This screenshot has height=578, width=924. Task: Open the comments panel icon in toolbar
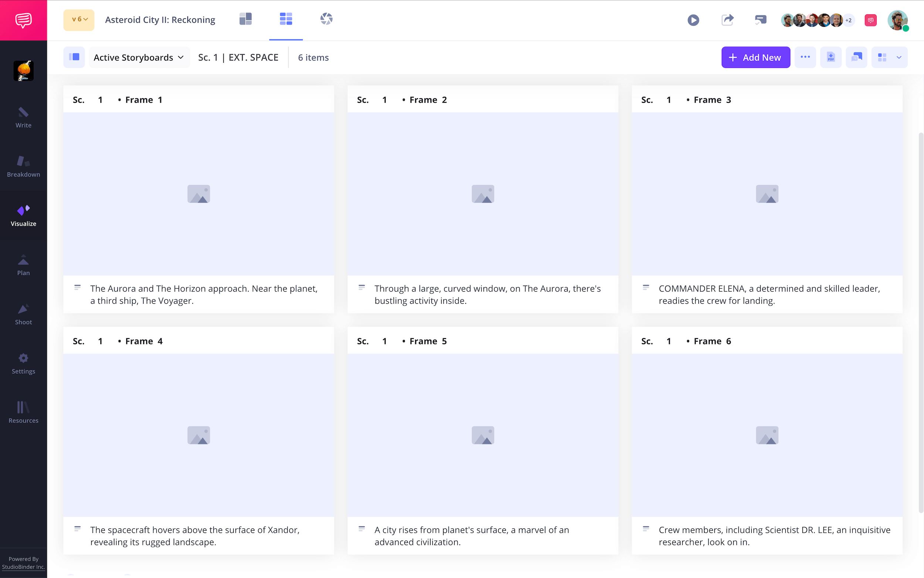tap(856, 57)
